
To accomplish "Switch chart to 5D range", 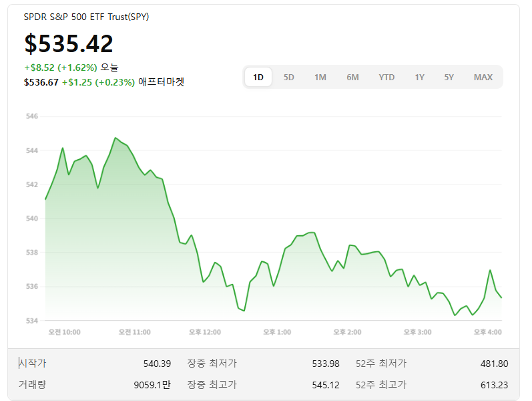I will tap(289, 77).
